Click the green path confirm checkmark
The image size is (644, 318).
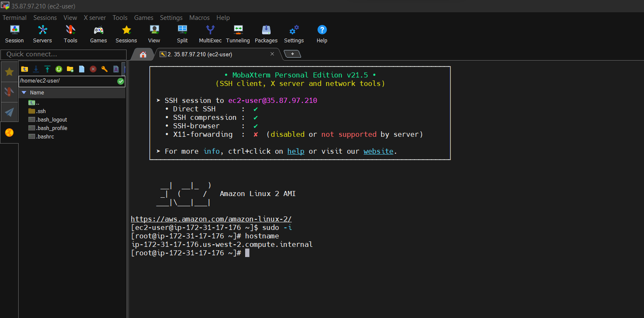121,81
